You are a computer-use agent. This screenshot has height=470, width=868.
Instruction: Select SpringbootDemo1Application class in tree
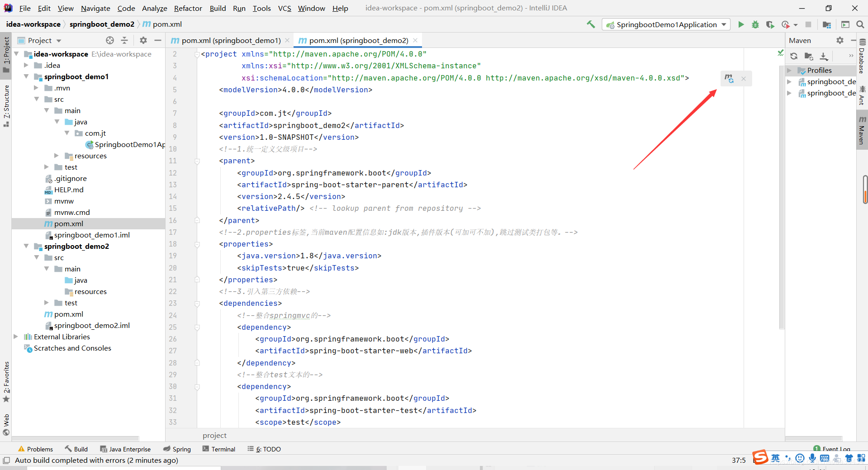125,144
